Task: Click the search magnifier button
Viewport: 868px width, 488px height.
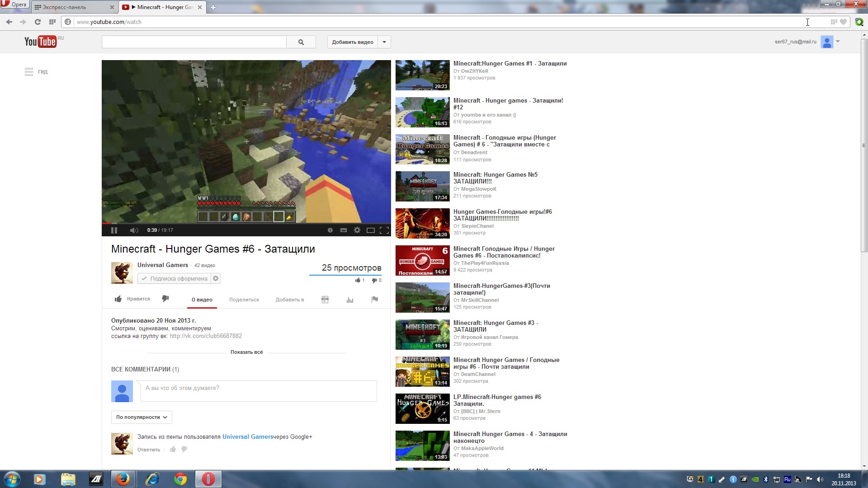Action: point(301,42)
